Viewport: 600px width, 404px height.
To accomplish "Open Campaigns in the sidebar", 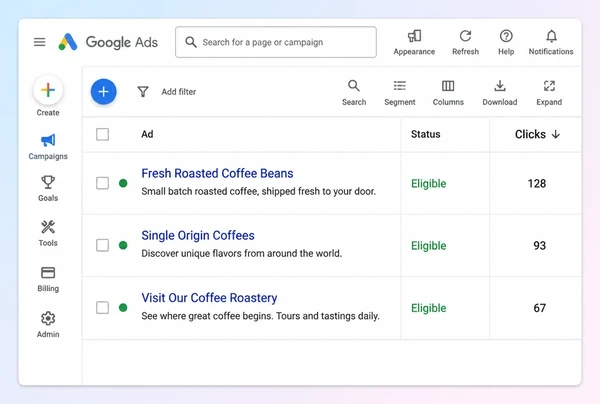I will coord(48,147).
